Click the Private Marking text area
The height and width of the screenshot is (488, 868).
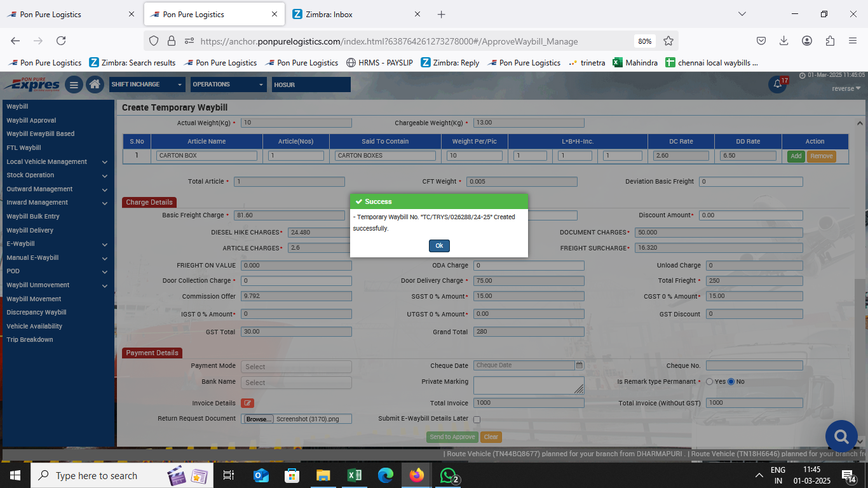(528, 385)
